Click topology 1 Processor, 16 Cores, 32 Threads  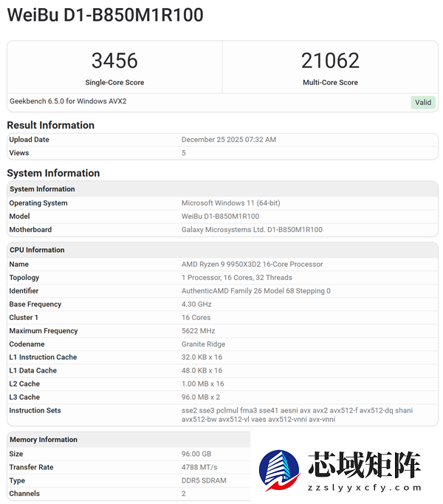pos(237,277)
